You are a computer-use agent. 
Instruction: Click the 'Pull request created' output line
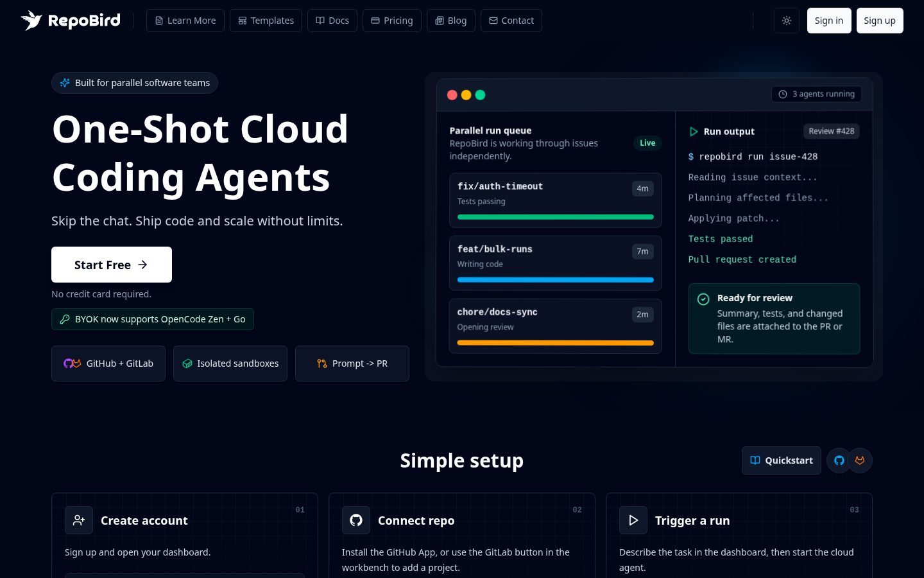point(742,259)
